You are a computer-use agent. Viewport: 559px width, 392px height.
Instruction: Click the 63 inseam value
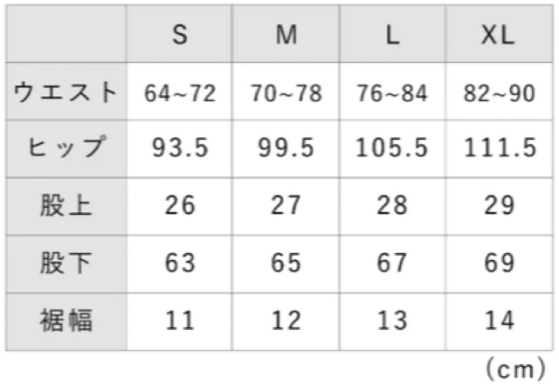(180, 263)
